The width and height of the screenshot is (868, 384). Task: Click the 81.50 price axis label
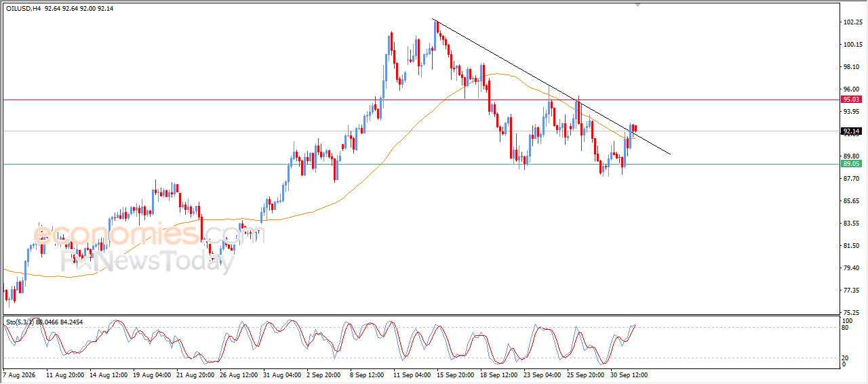pos(852,246)
